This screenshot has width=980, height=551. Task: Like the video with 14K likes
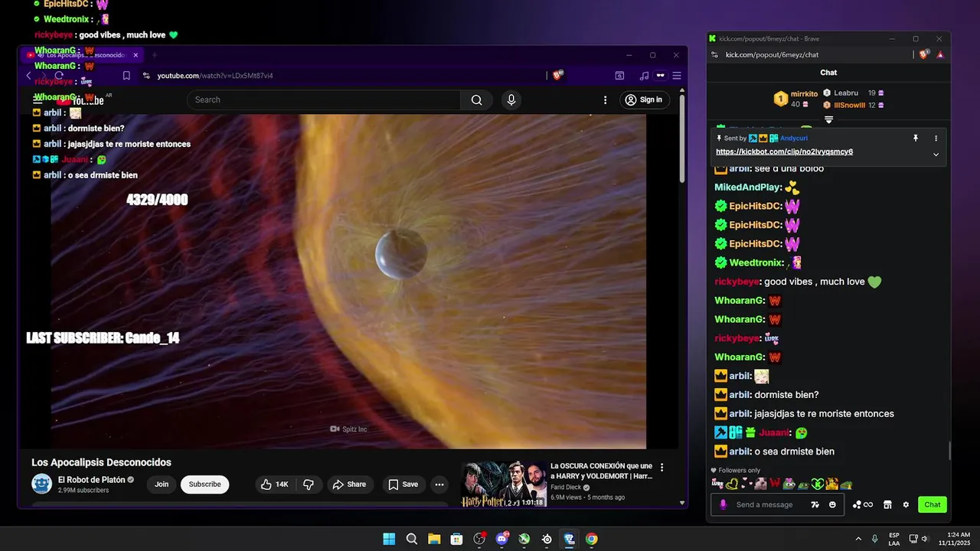pyautogui.click(x=274, y=484)
